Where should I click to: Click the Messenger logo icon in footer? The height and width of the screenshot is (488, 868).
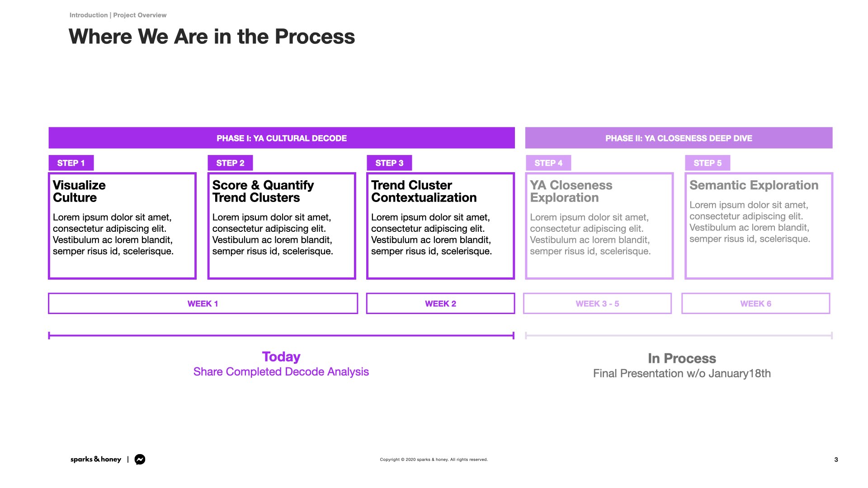[140, 460]
